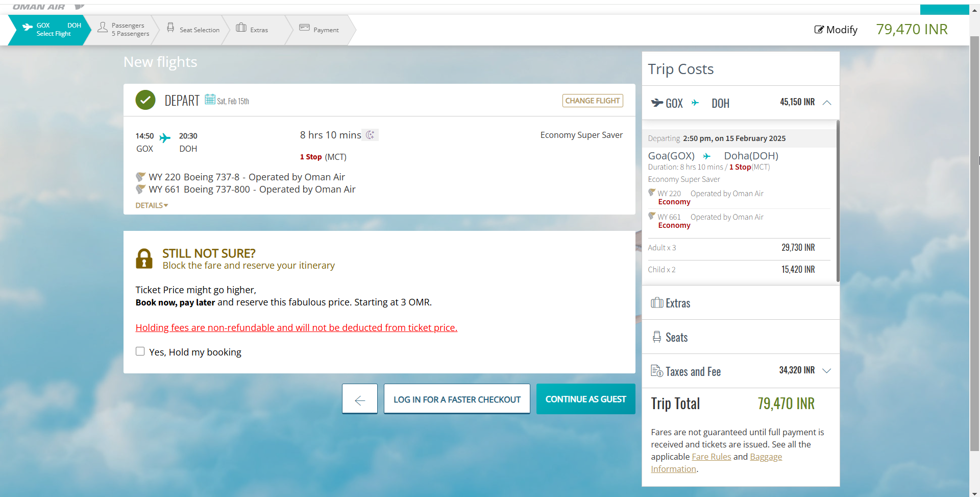Click the green depart confirmed checkmark icon
Viewport: 980px width, 497px height.
click(x=145, y=100)
